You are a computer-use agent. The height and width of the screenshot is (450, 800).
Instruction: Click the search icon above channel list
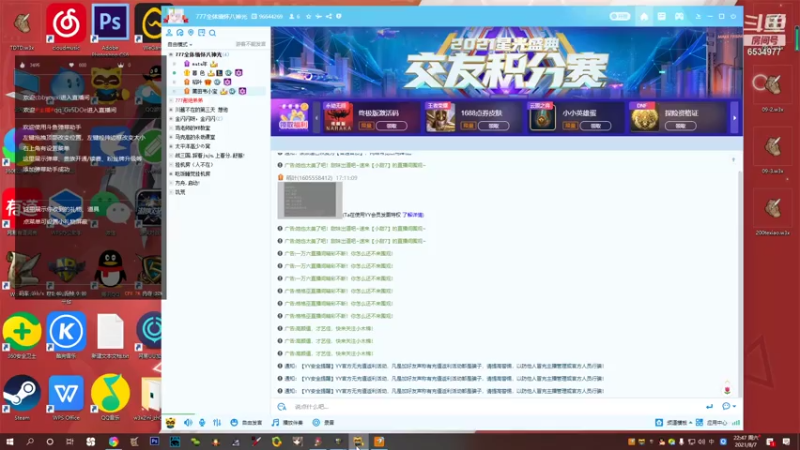click(213, 33)
